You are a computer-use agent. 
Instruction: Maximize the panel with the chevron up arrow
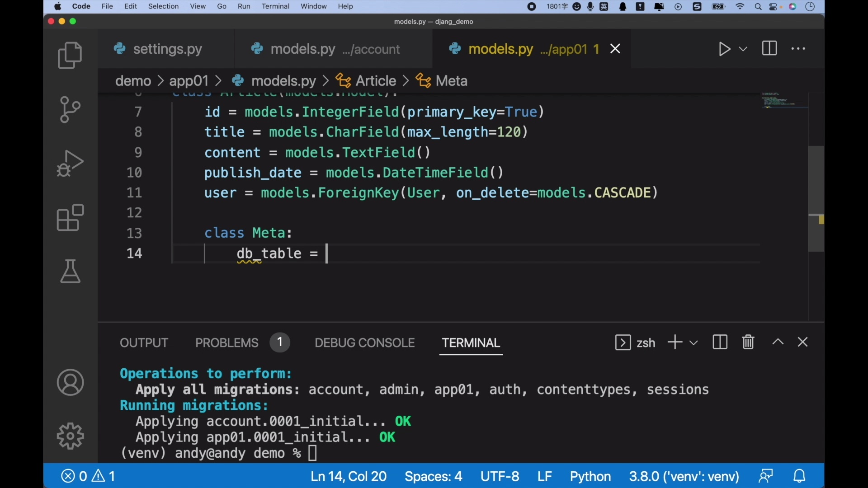click(x=778, y=342)
